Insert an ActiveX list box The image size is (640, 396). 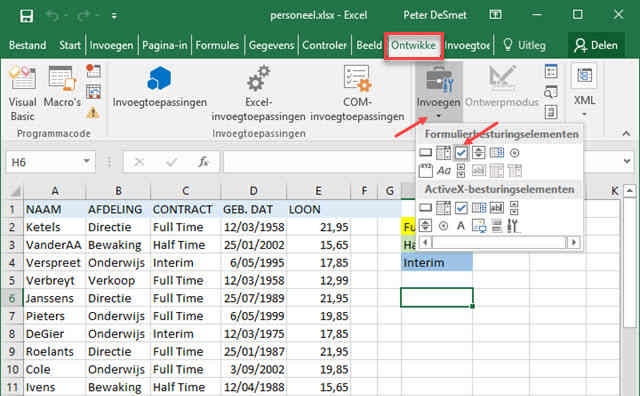point(479,208)
